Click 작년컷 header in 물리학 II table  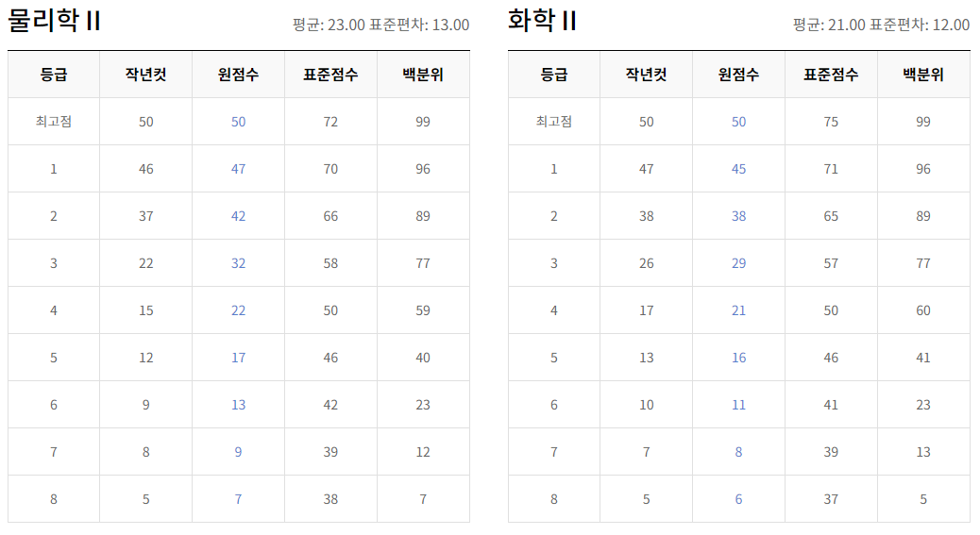(146, 75)
